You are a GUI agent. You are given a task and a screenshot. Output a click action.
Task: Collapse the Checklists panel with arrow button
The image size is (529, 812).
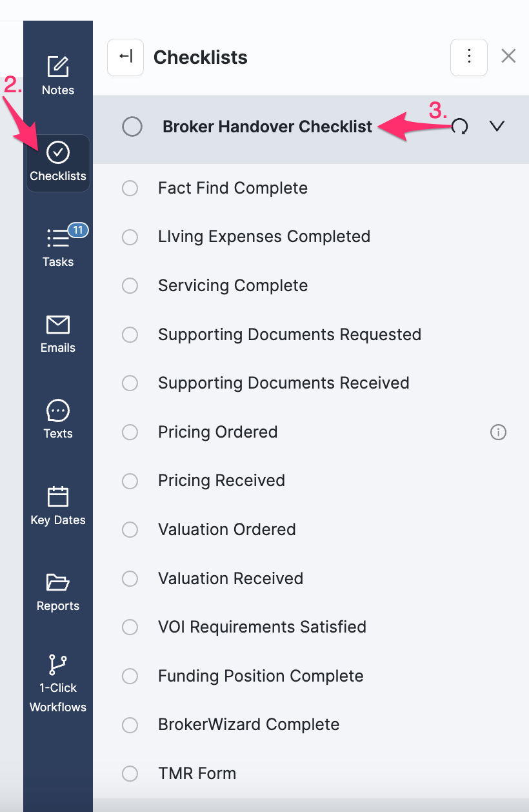click(x=125, y=57)
